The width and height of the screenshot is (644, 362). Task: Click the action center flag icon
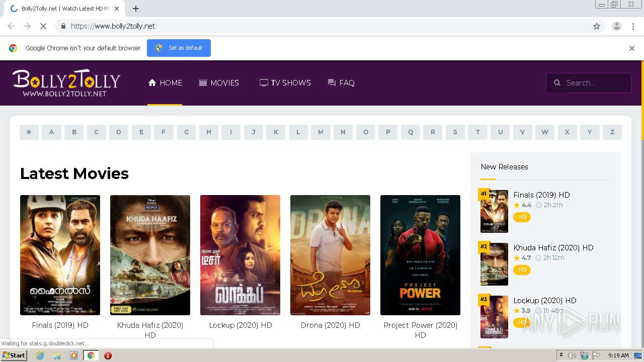[596, 355]
